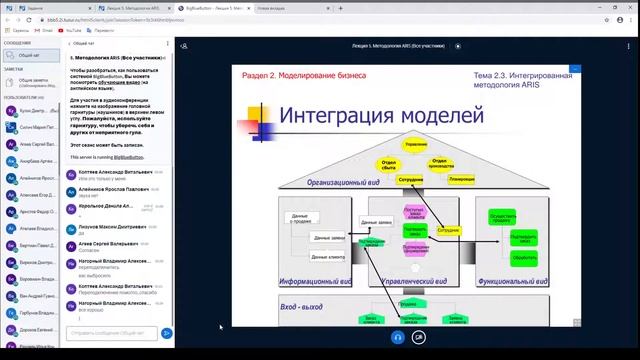Toggle the user list panel icon
This screenshot has height=360, width=640.
pos(184,46)
